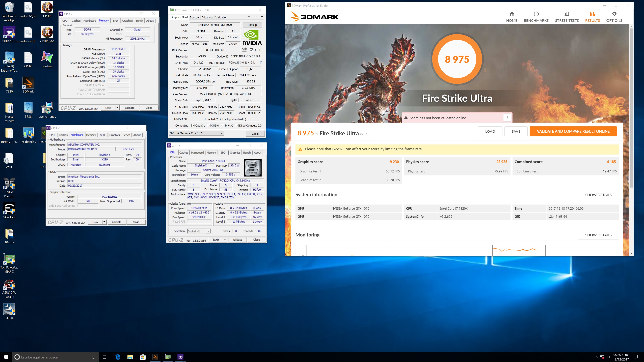This screenshot has height=362, width=644.
Task: Click the Task View taskbar button
Action: 105,357
